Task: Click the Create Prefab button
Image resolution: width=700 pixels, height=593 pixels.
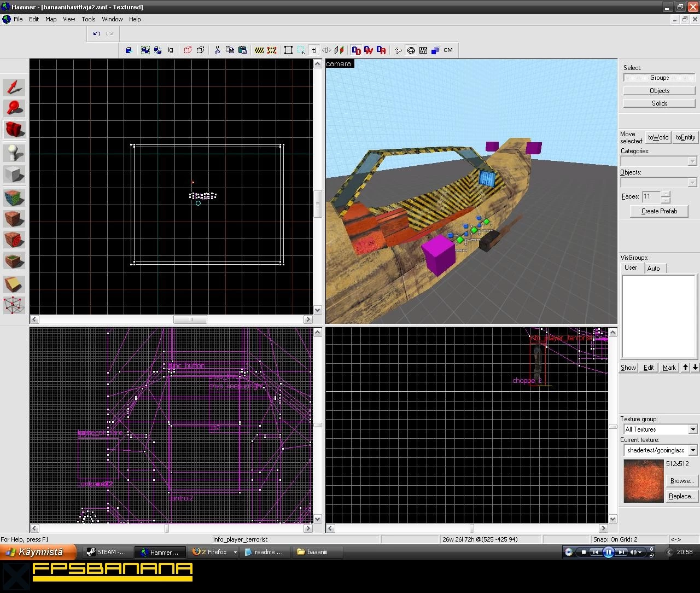Action: 659,211
